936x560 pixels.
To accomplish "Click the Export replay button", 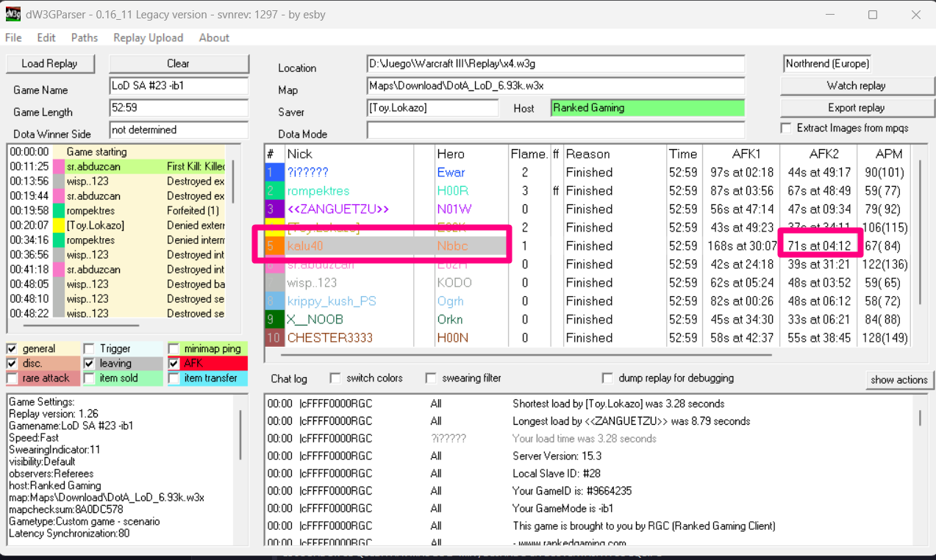I will click(x=857, y=107).
